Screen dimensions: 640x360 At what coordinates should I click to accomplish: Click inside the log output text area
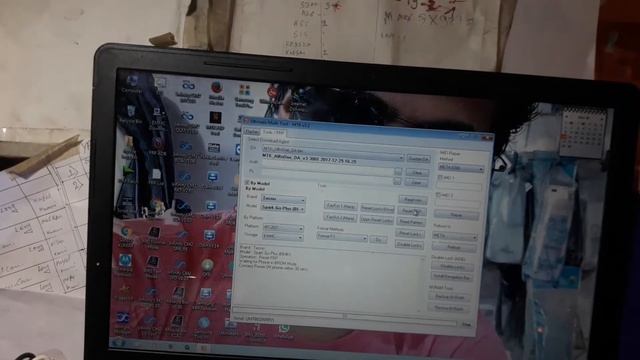[x=329, y=280]
